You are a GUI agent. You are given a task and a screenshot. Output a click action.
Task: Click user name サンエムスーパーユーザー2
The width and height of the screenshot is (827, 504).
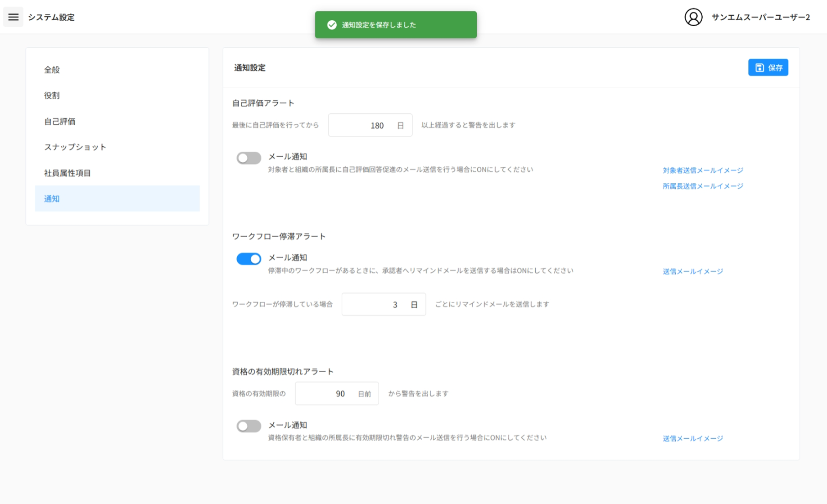760,17
